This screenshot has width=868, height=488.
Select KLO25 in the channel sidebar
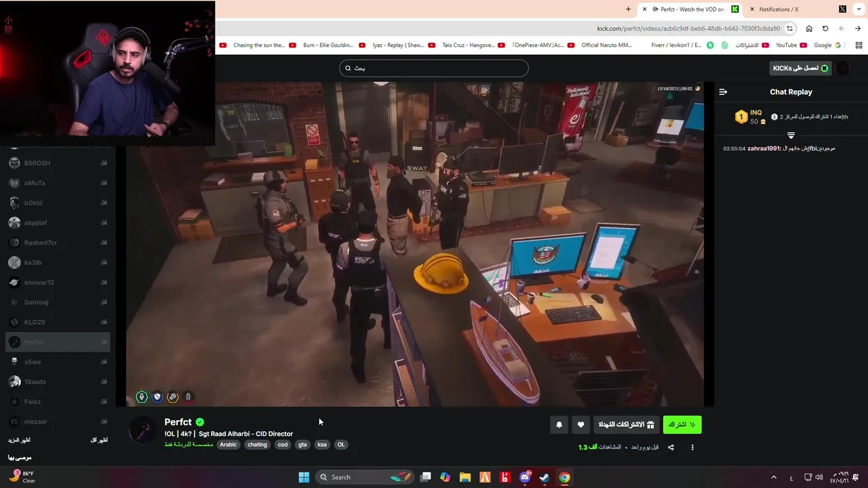pos(58,323)
